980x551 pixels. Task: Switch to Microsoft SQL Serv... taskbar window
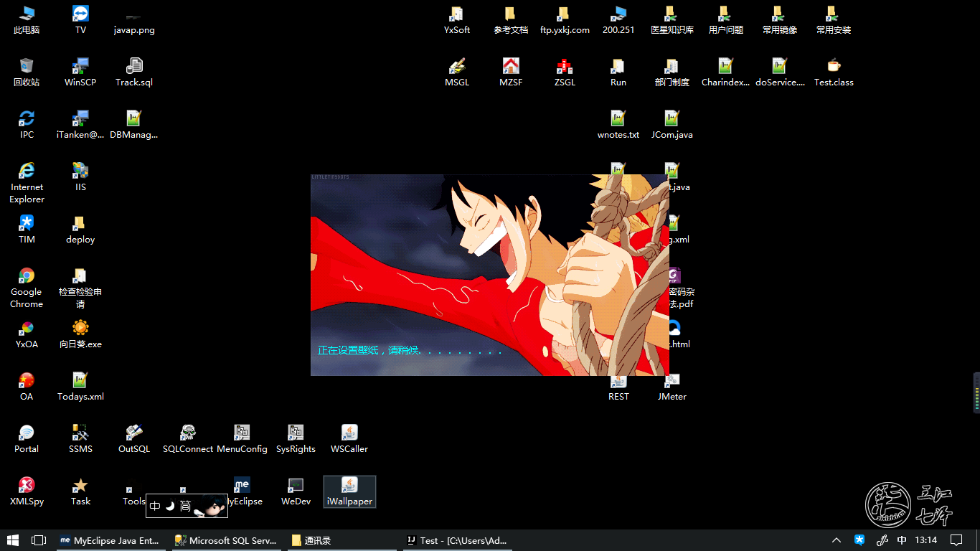coord(227,540)
